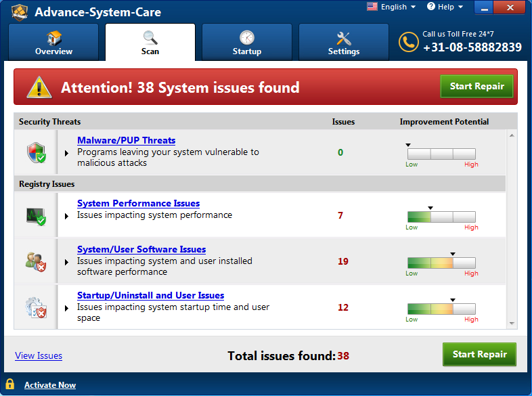
Task: Click the Startup issue count 12
Action: [x=343, y=307]
